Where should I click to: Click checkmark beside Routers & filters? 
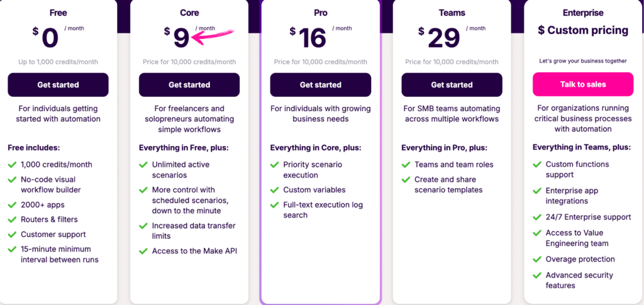tap(12, 219)
